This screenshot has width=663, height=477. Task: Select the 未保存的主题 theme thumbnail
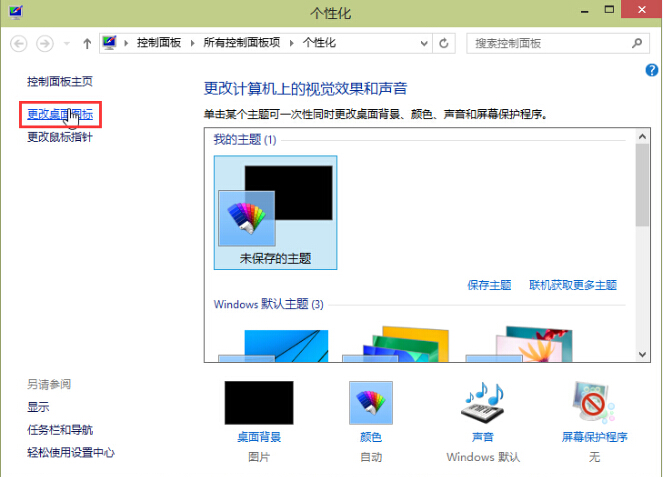coord(275,212)
